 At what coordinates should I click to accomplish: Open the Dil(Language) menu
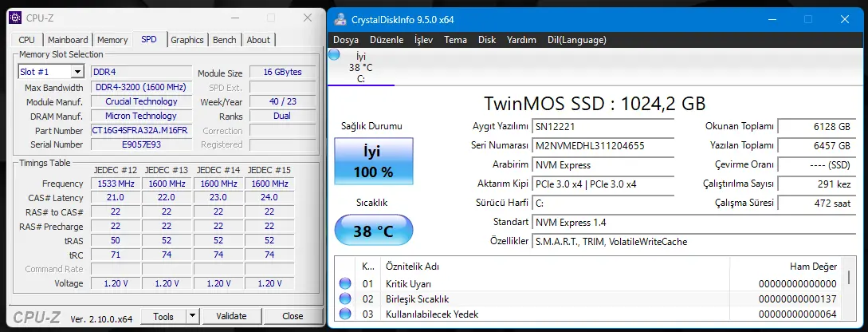577,40
